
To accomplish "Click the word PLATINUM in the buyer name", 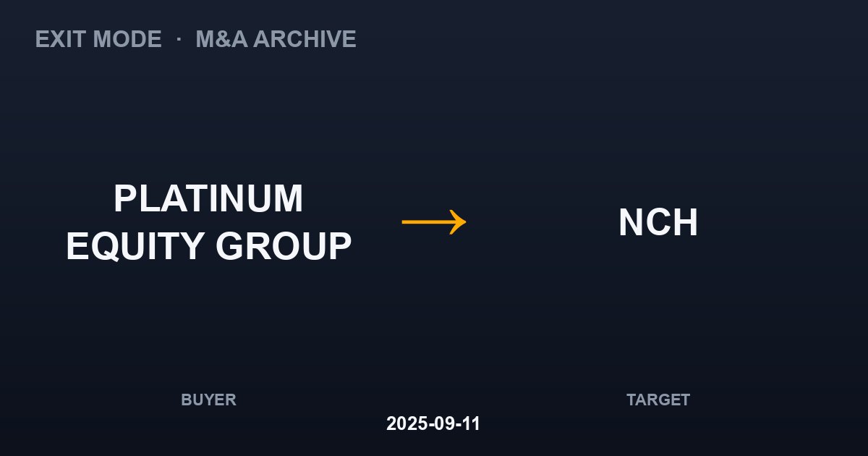I will pos(208,198).
